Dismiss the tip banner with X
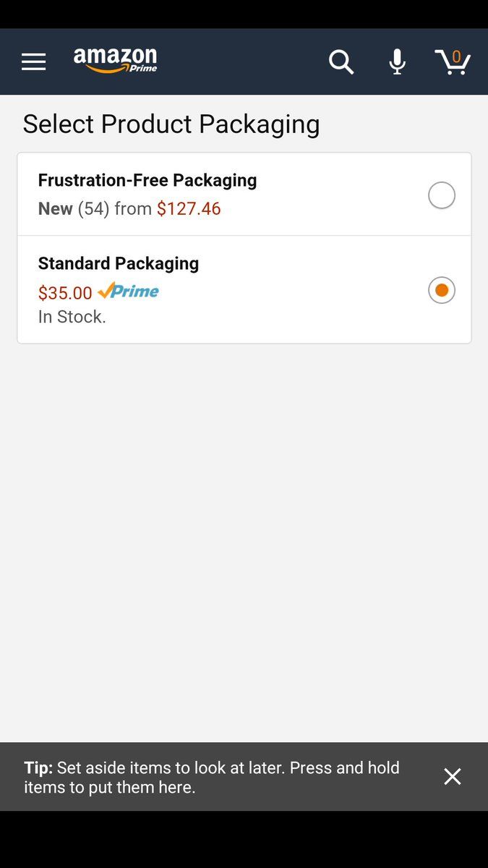 coord(453,777)
